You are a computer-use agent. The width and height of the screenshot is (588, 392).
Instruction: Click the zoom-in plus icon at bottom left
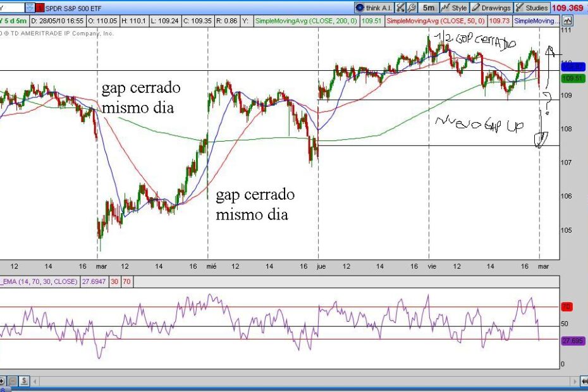[3, 381]
